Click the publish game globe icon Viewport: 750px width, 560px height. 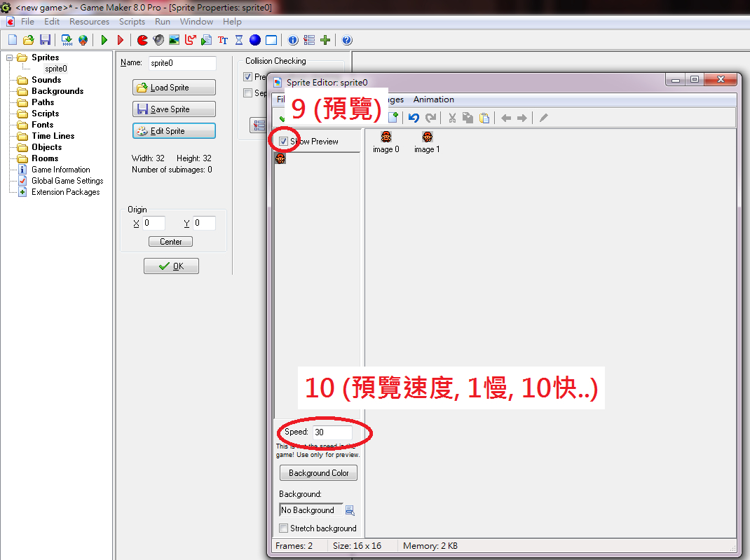pos(83,40)
